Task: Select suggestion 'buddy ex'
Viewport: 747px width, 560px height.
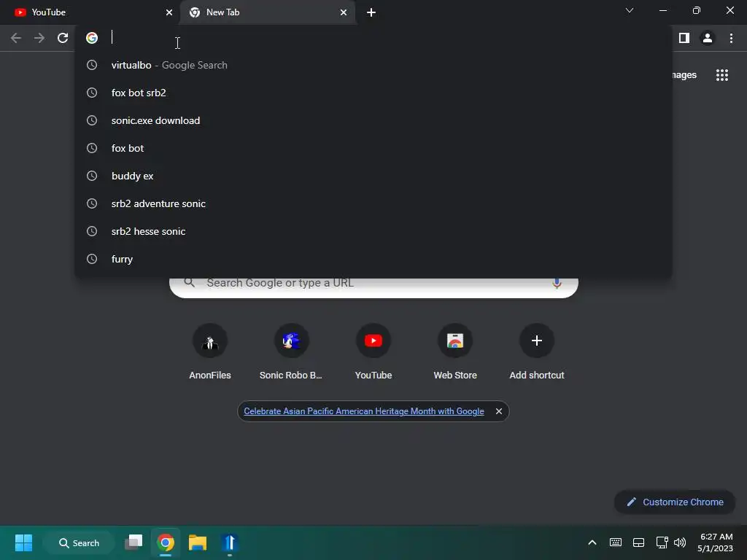Action: click(373, 176)
